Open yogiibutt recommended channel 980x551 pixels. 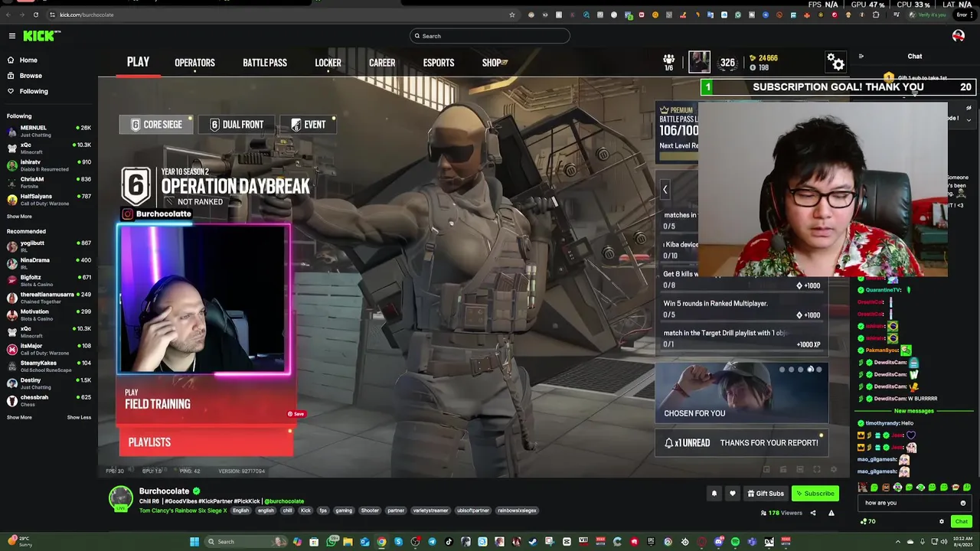pos(49,246)
